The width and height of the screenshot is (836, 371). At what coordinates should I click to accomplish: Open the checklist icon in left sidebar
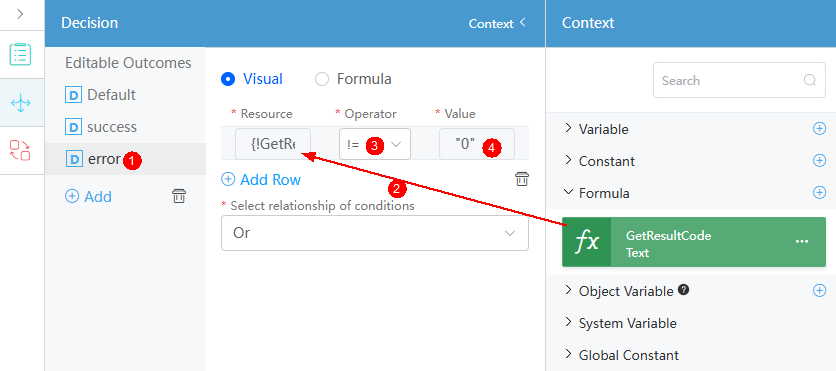click(21, 54)
